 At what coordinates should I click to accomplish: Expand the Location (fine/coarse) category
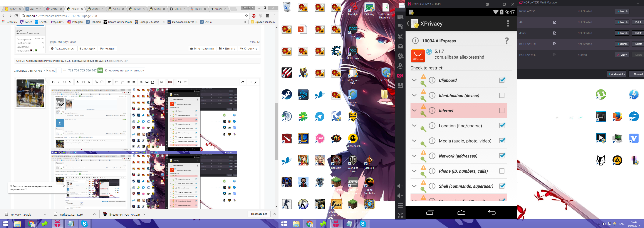pyautogui.click(x=414, y=126)
